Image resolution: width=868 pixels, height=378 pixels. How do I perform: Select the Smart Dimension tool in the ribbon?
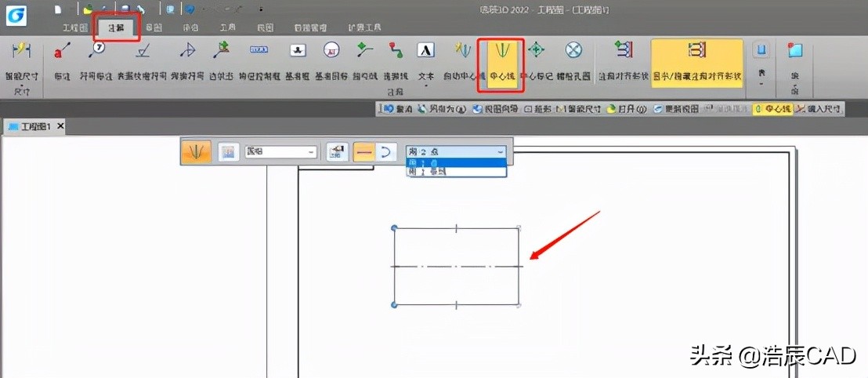coord(20,62)
